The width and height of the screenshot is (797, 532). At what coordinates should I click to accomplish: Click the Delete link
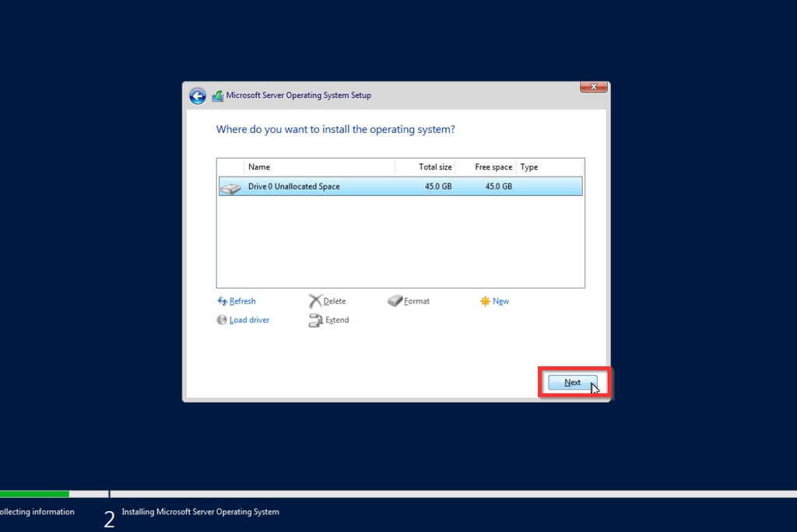coord(335,301)
